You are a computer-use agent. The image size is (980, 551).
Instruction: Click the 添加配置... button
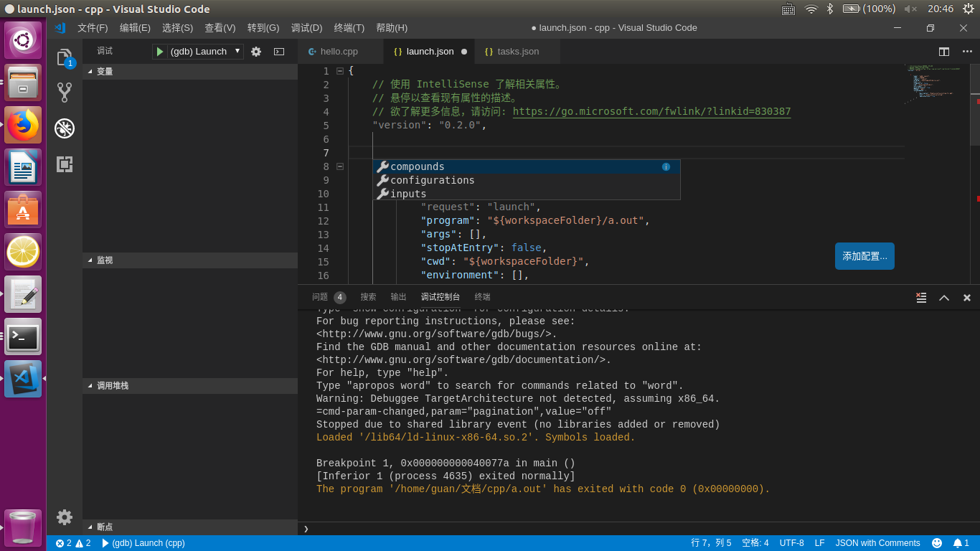[864, 256]
